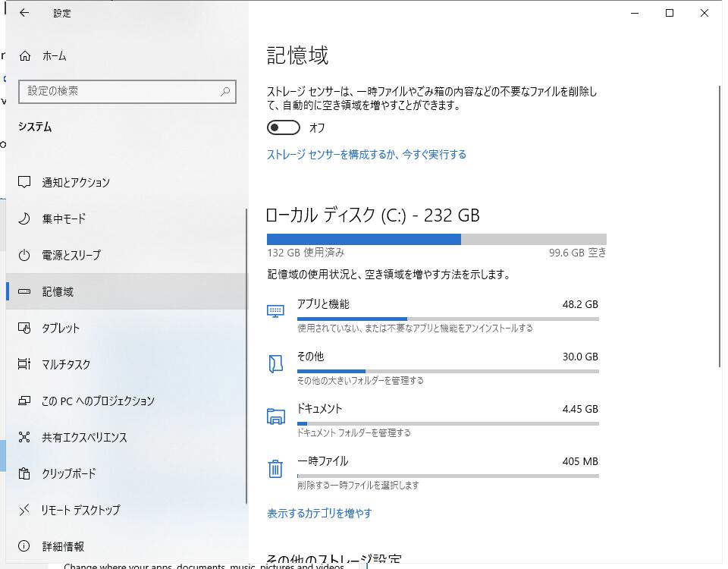Click the search magnifier in 設定の検索

pyautogui.click(x=225, y=91)
